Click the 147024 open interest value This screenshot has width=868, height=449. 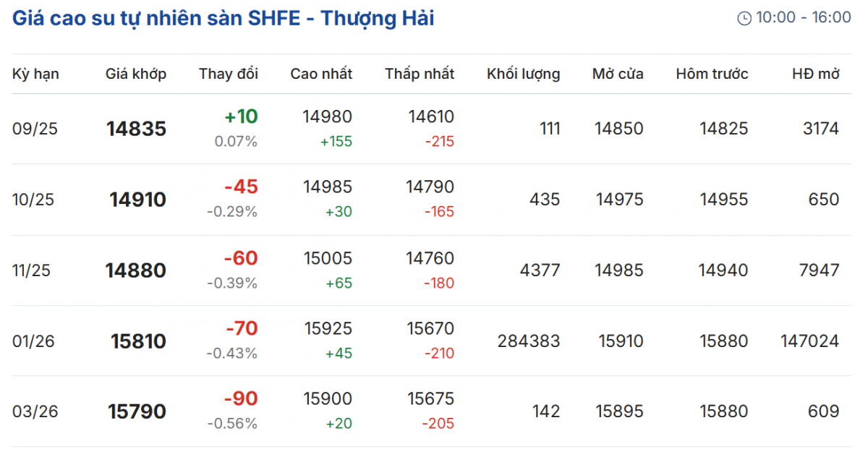pyautogui.click(x=809, y=341)
